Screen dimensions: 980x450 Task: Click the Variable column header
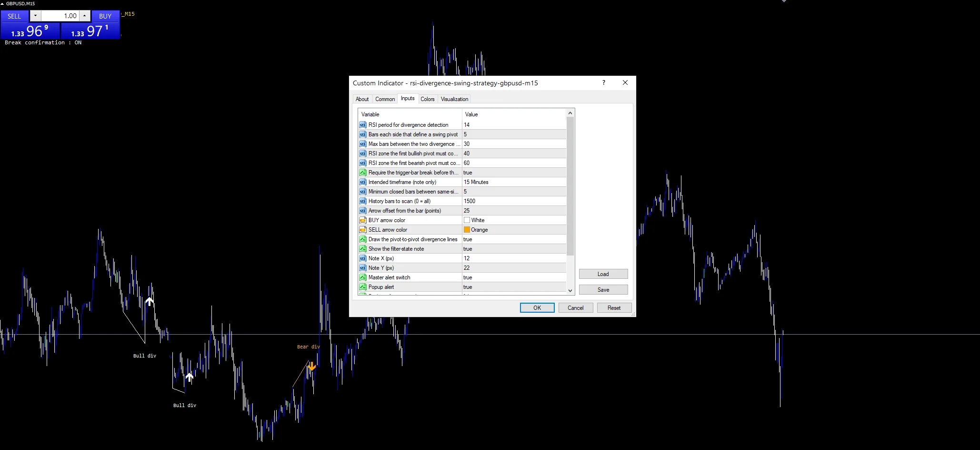(x=410, y=114)
